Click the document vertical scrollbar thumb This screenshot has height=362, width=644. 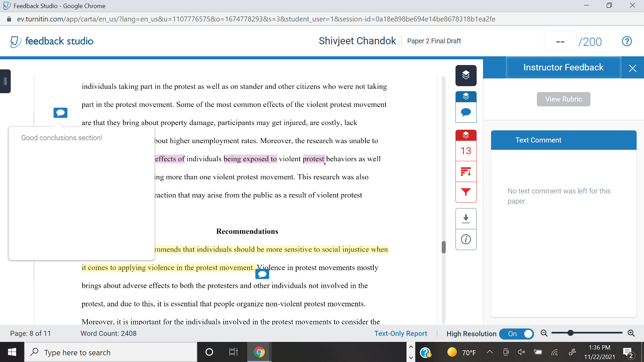[x=444, y=247]
